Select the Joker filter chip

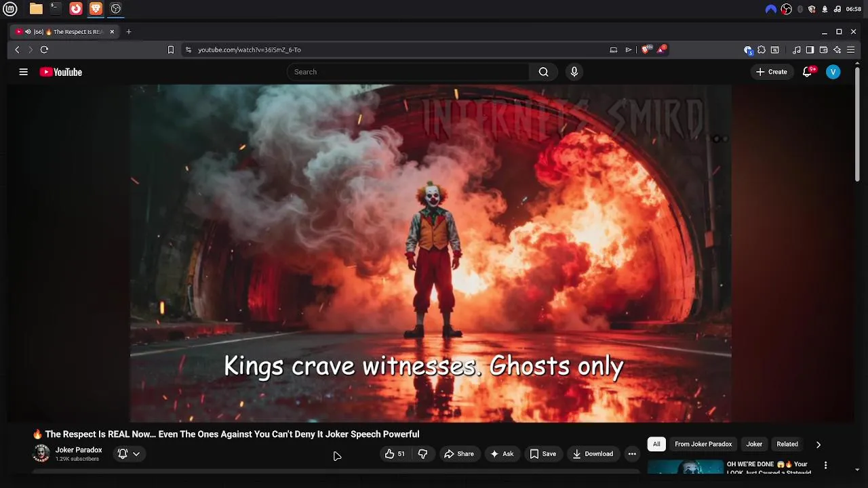(x=754, y=445)
